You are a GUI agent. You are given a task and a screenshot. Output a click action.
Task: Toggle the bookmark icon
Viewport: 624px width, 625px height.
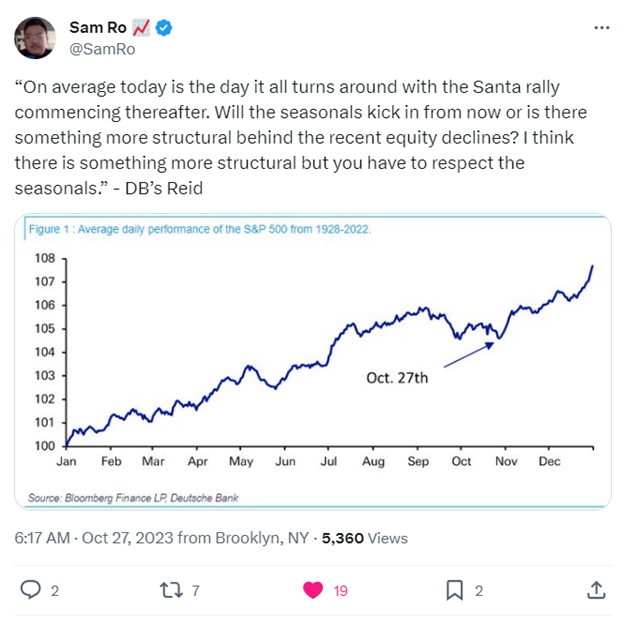(454, 589)
